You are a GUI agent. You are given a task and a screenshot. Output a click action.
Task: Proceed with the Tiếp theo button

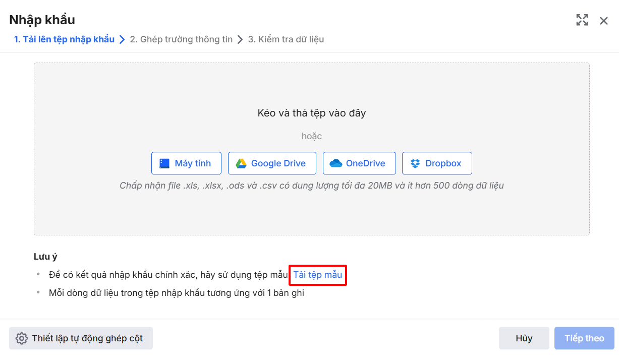(584, 338)
